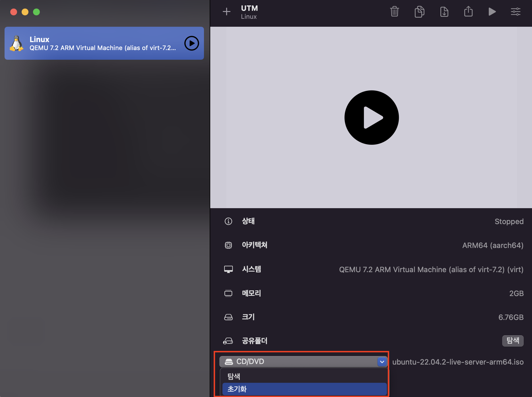Click the CPU icon next to 아키텍쳐

228,245
